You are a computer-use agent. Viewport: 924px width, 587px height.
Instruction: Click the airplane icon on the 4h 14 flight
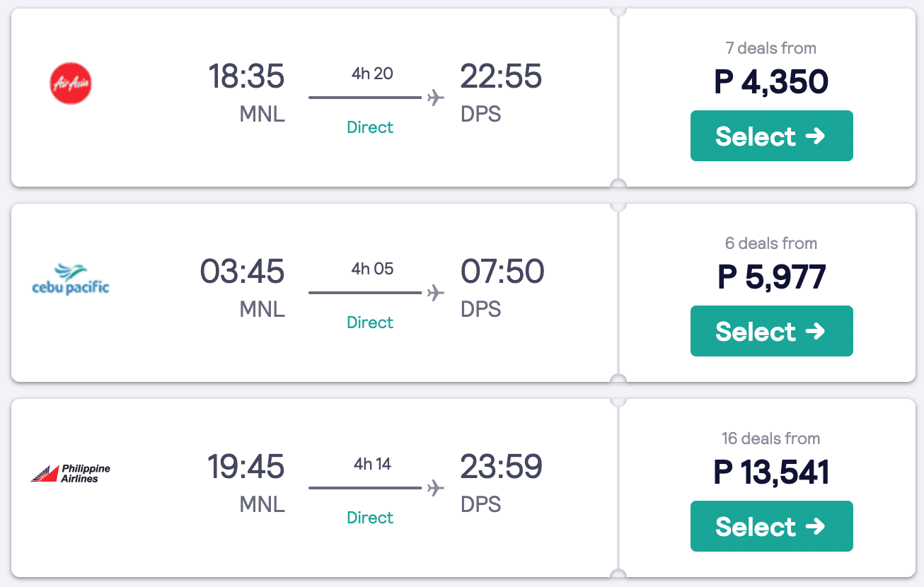436,487
